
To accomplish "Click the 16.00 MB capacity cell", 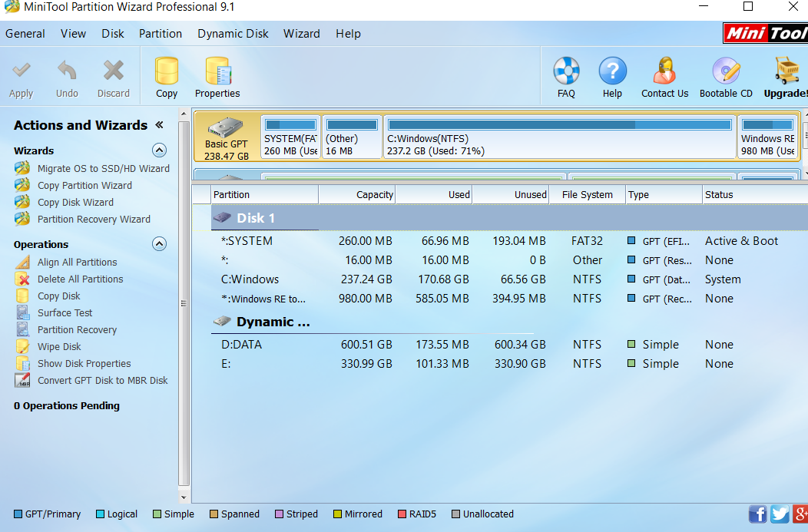I will point(368,260).
